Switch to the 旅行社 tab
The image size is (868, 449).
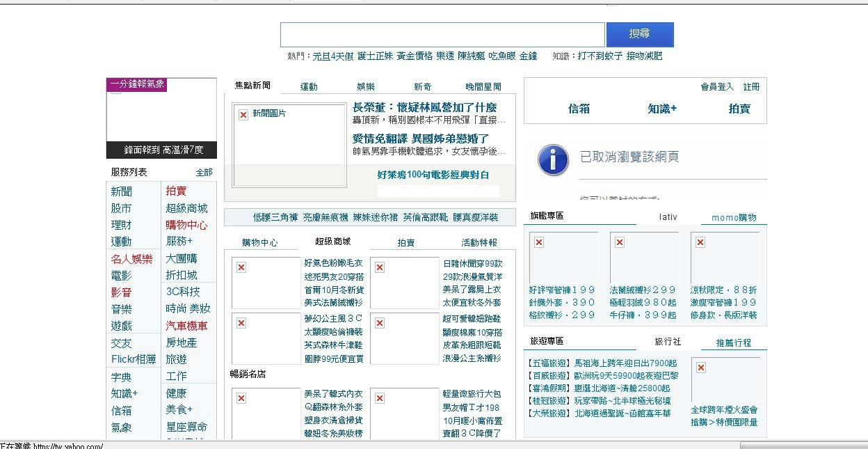click(x=668, y=342)
